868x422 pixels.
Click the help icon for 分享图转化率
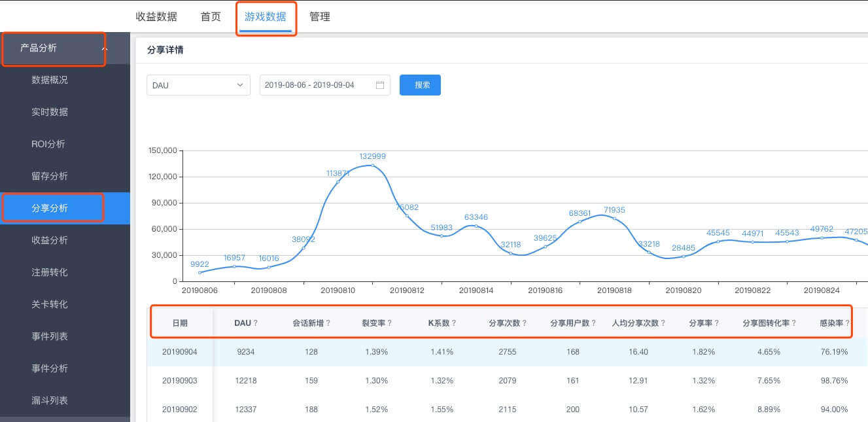(793, 323)
